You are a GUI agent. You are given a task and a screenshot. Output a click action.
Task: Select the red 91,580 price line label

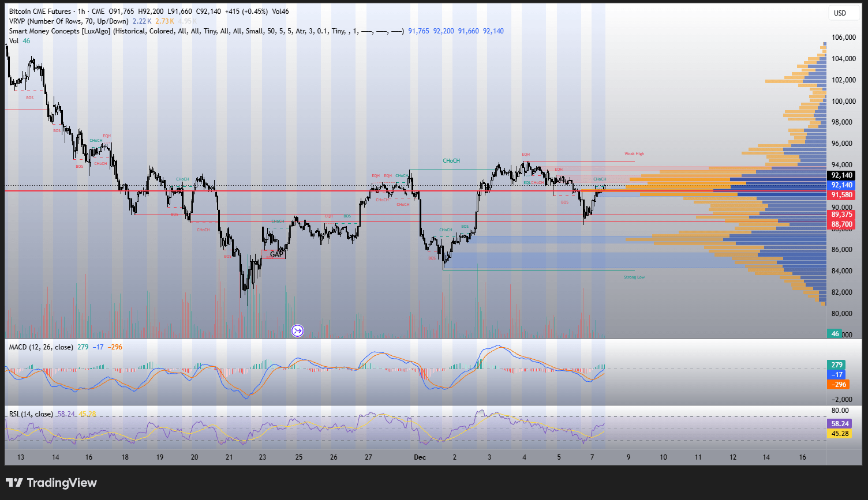(x=841, y=195)
